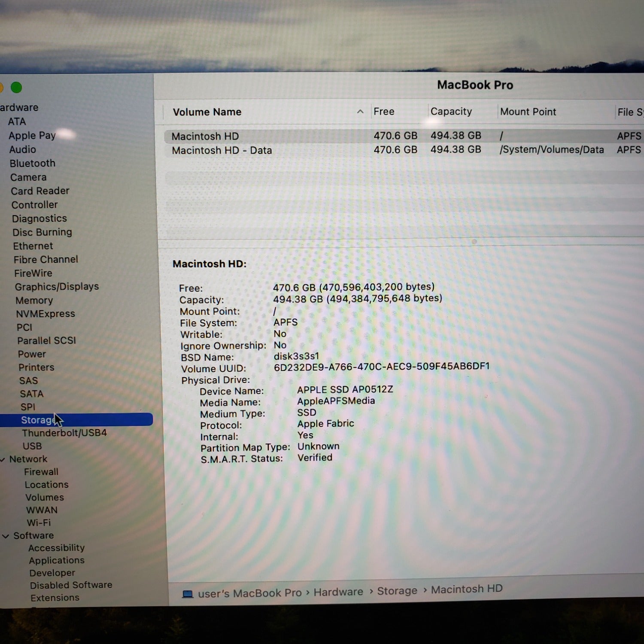Open Volumes under Network
The width and height of the screenshot is (644, 644).
click(45, 497)
